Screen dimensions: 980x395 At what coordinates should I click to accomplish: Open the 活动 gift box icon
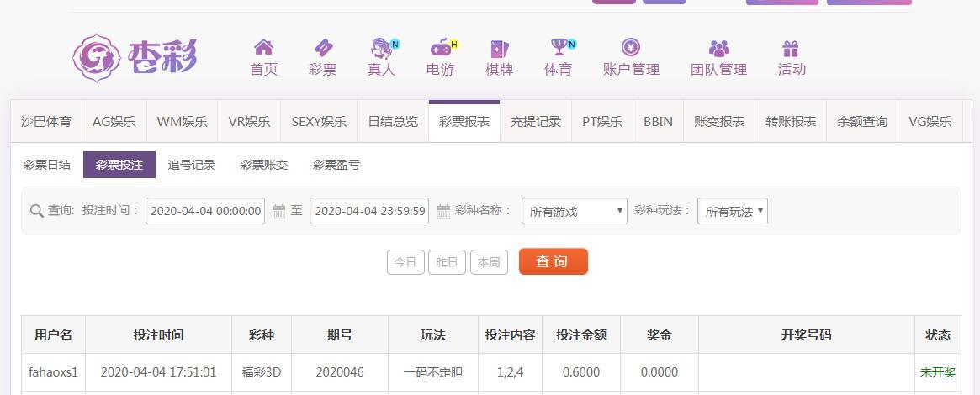click(x=791, y=48)
